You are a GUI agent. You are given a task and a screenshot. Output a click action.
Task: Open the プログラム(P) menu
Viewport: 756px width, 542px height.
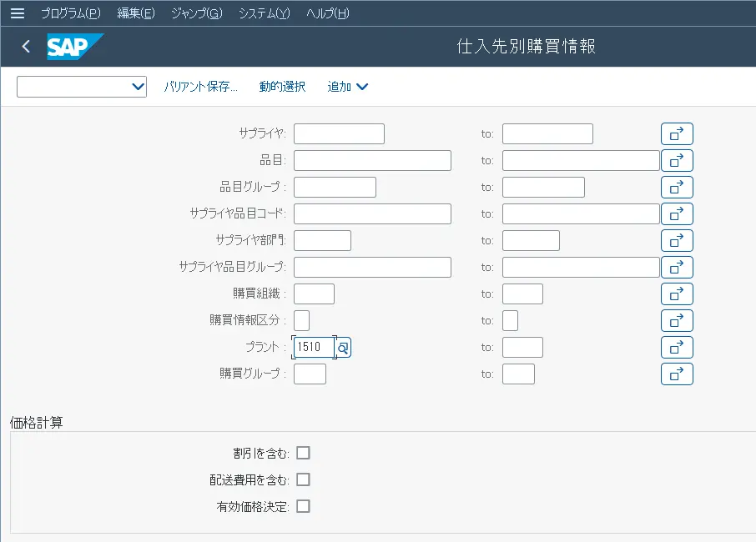[x=70, y=13]
